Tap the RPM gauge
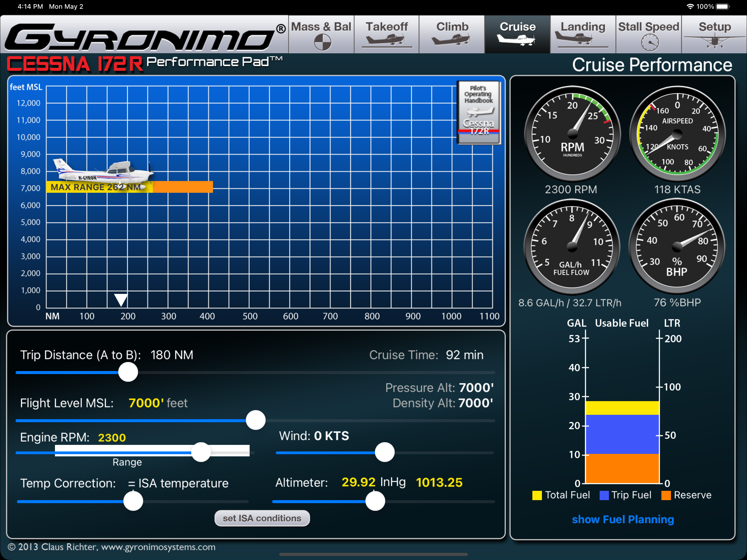This screenshot has height=560, width=747. click(572, 134)
